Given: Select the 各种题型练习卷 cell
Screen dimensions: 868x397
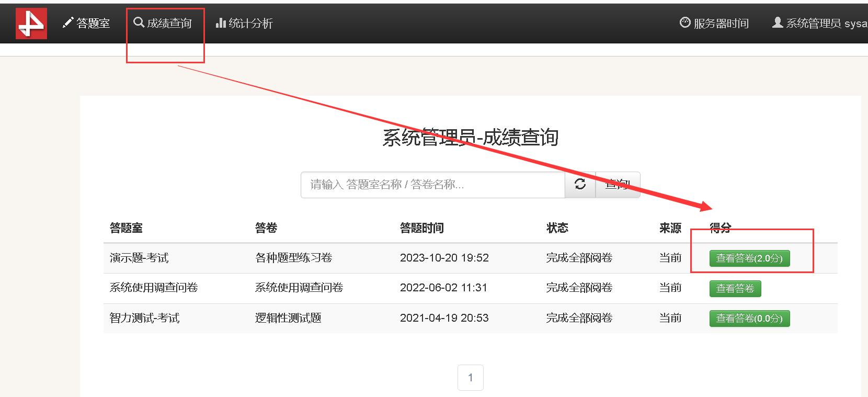Looking at the screenshot, I should 293,258.
